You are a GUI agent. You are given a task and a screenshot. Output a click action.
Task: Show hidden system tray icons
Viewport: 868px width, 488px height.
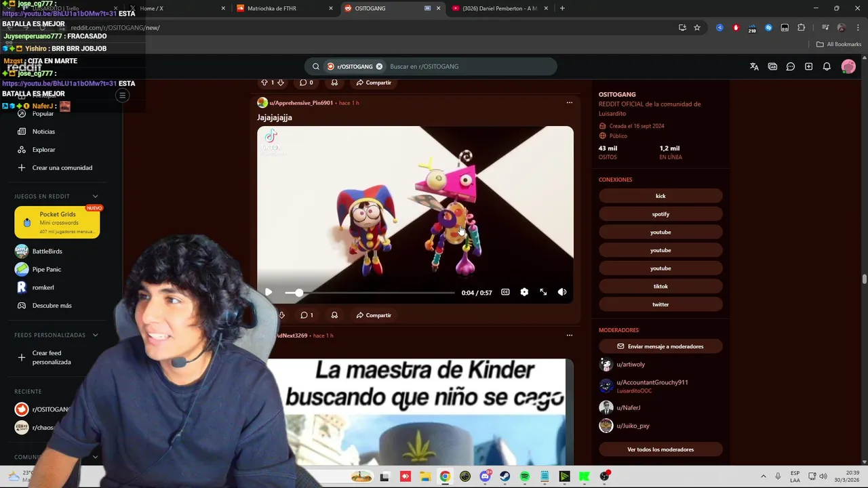(x=763, y=476)
